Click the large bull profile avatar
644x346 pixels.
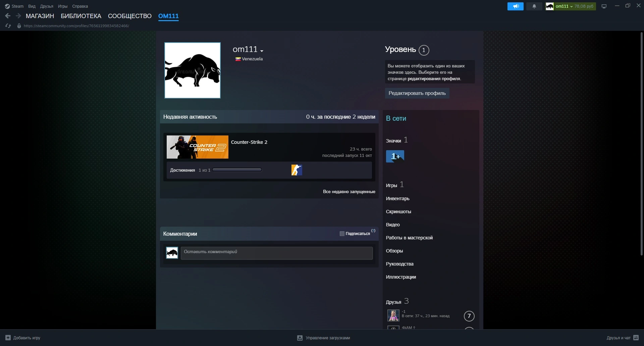193,70
